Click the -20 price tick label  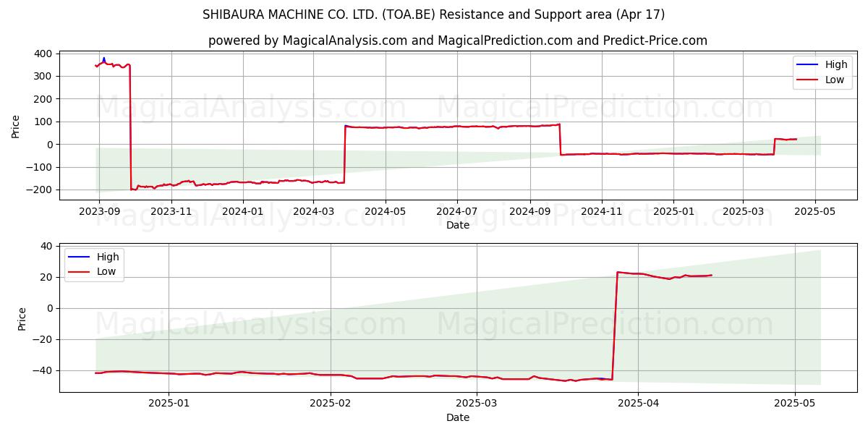(x=43, y=339)
